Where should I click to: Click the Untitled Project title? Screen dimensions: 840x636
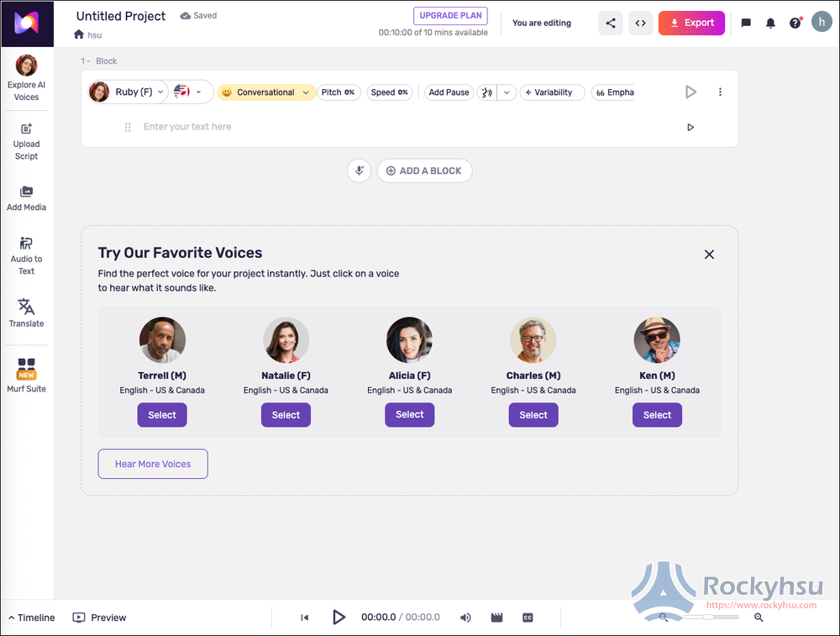point(121,16)
